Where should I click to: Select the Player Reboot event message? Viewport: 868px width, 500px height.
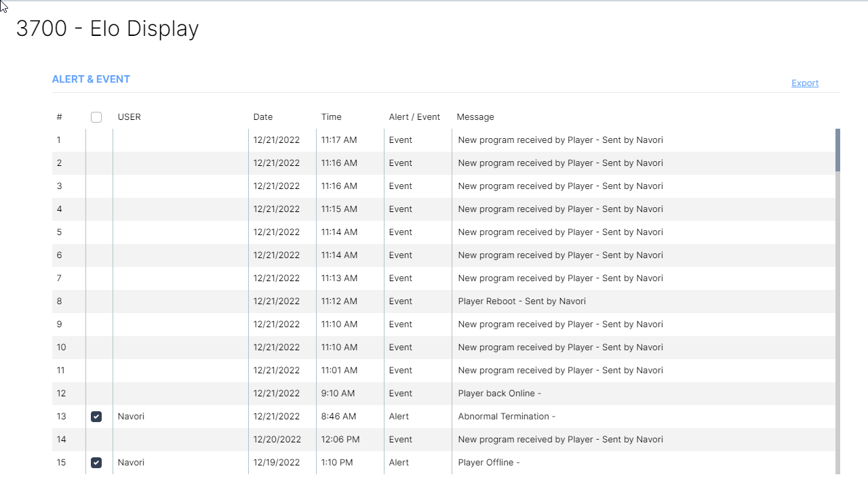tap(521, 301)
